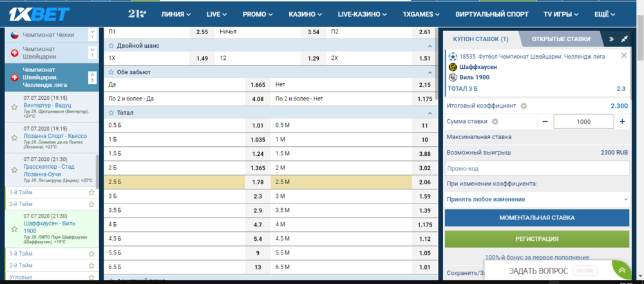Pick 2.5 М odds 2.06

click(x=424, y=182)
